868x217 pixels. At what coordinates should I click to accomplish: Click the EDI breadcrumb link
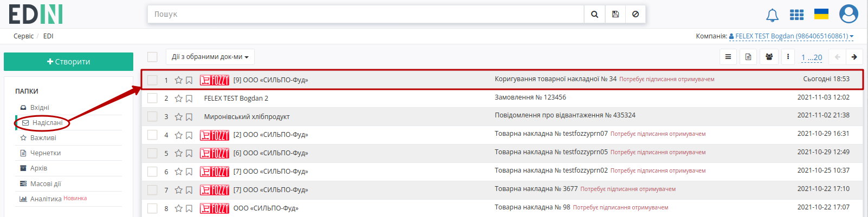(x=48, y=36)
